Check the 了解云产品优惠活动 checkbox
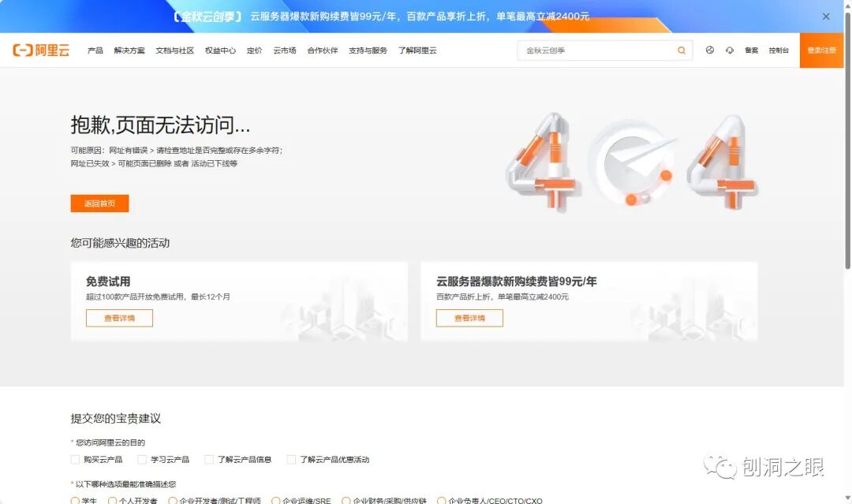Screen dimensions: 852x504 (x=291, y=460)
